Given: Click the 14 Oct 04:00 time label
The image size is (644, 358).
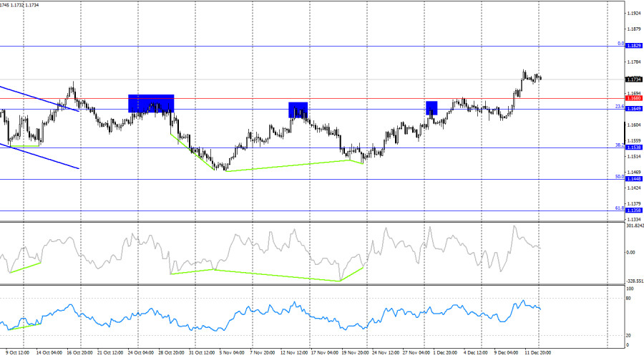Looking at the screenshot, I should [x=49, y=353].
